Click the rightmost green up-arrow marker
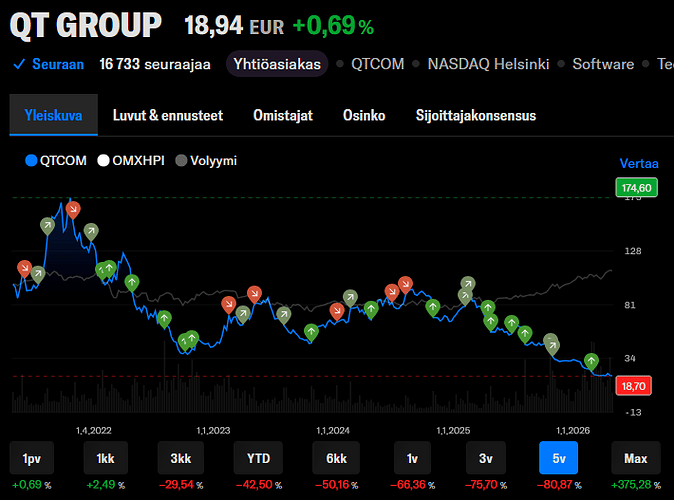 591,361
